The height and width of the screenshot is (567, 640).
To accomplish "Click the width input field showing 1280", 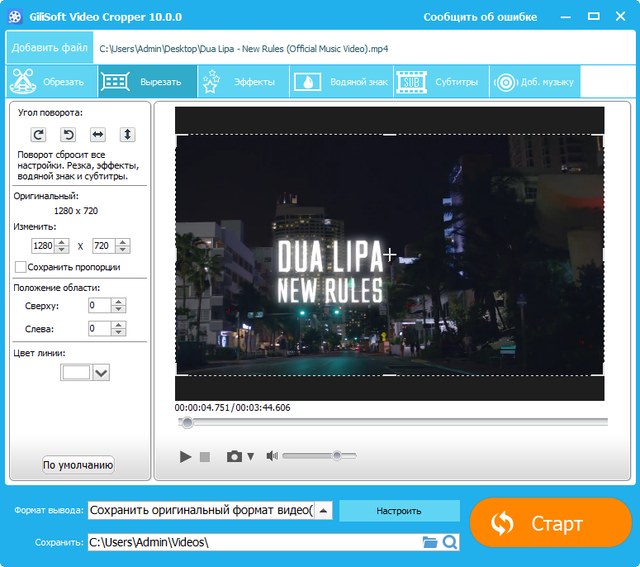I will (43, 245).
